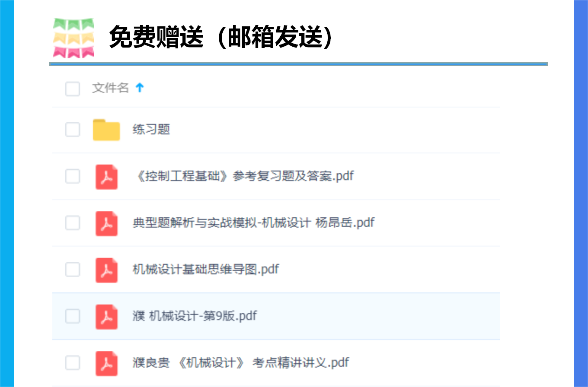This screenshot has height=387, width=588.
Task: Tick the checkbox for 《控制工程基础》参考复习题及答案.pdf
Action: 73,176
